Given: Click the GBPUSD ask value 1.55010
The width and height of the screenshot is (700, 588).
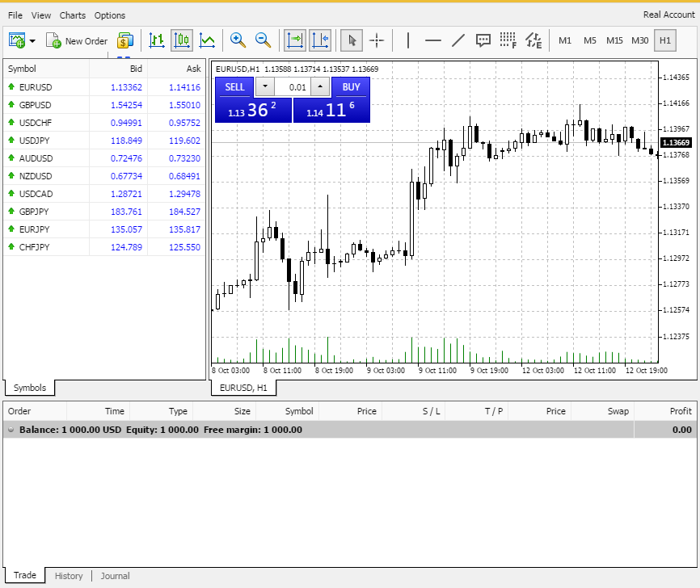Looking at the screenshot, I should coord(184,105).
